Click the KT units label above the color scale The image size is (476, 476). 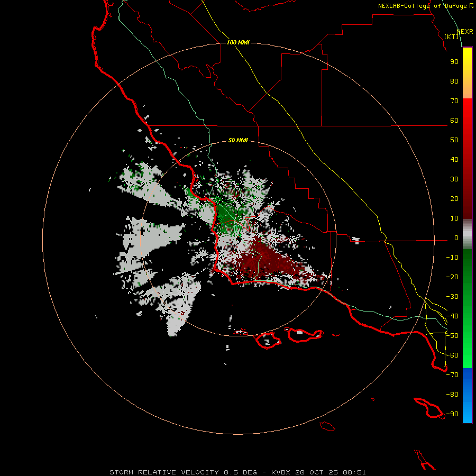coord(452,36)
